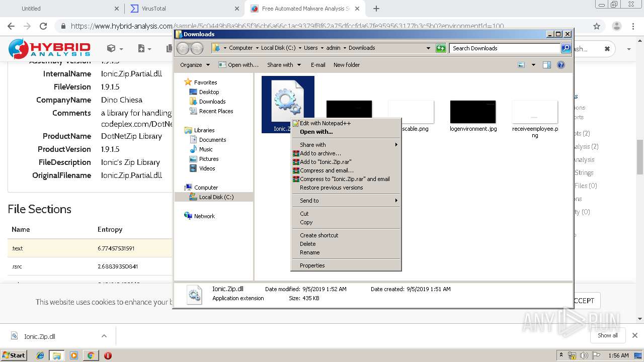644x362 pixels.
Task: Click the Windows Start button
Action: coord(14,355)
